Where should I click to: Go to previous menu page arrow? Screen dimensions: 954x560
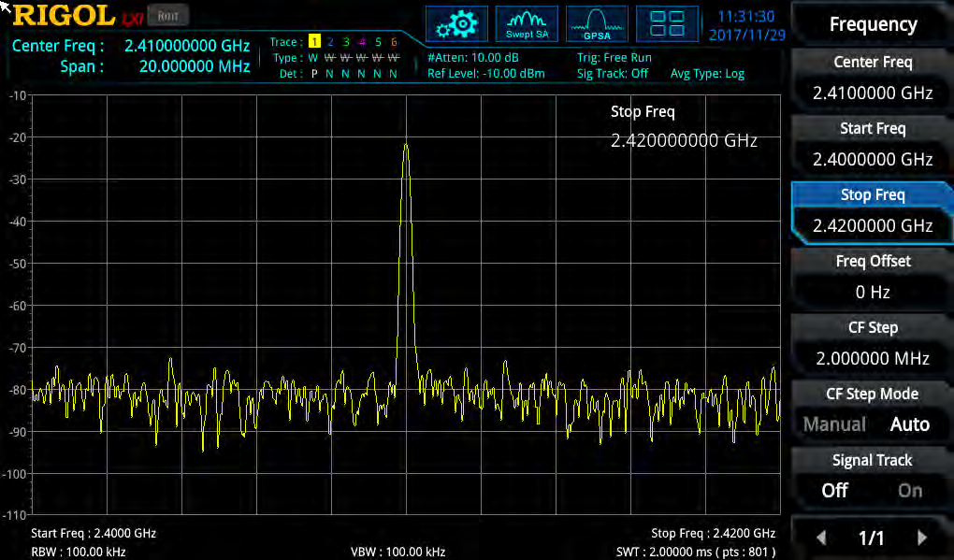pos(821,538)
